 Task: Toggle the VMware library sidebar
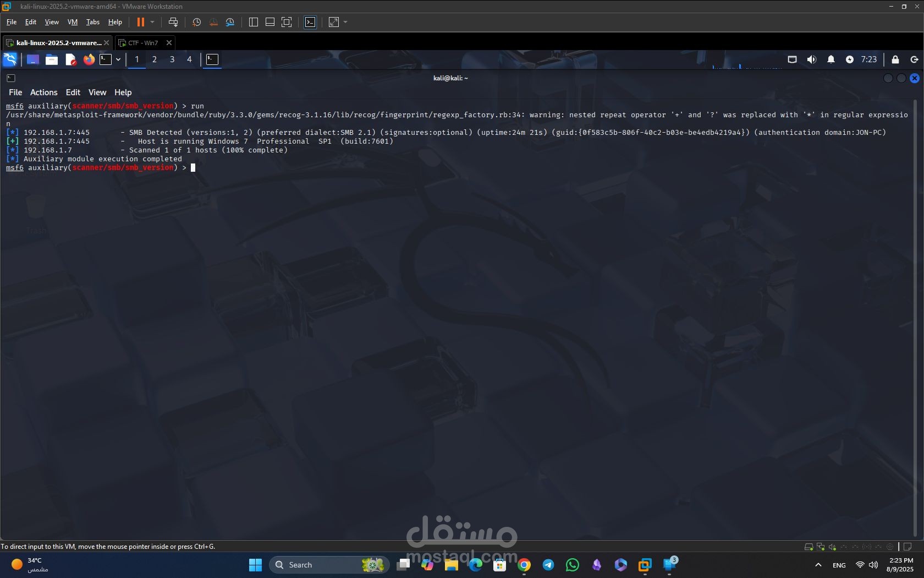coord(254,22)
